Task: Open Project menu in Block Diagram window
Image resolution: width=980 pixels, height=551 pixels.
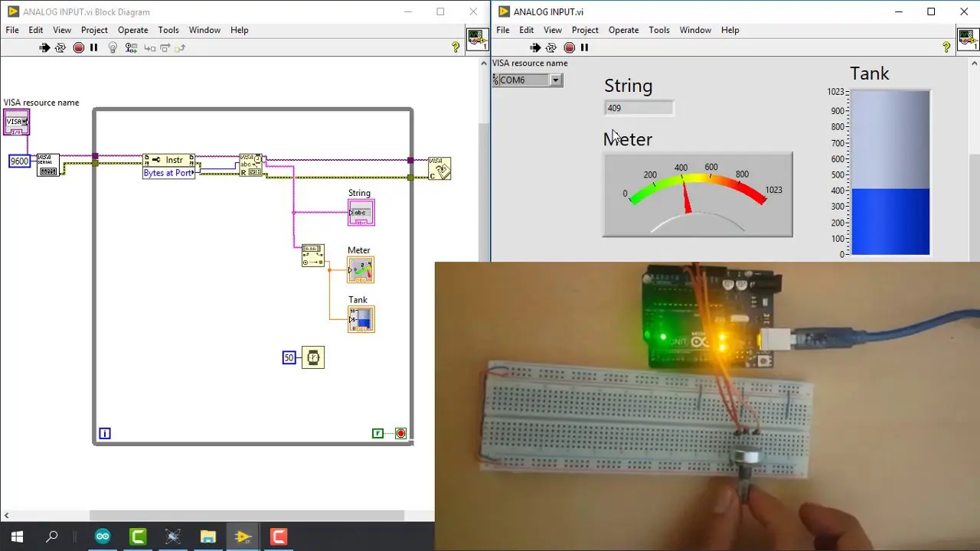Action: tap(94, 30)
